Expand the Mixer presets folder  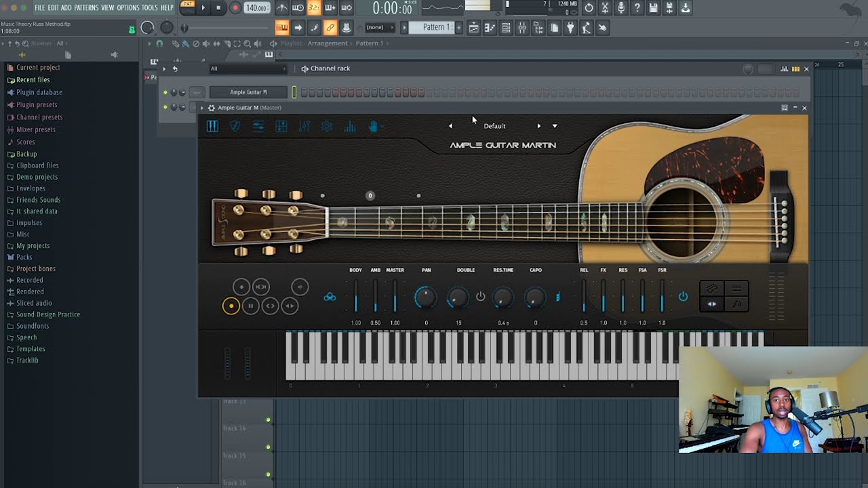click(x=35, y=129)
